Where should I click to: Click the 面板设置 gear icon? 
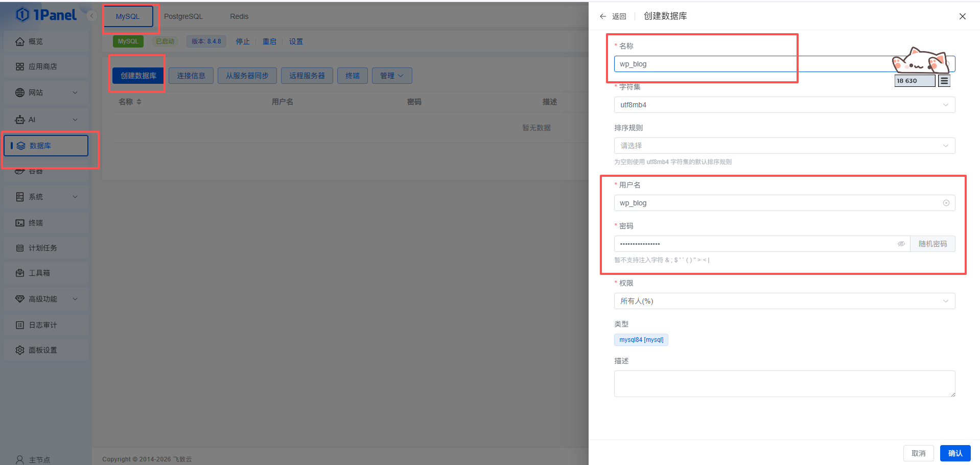pyautogui.click(x=20, y=350)
